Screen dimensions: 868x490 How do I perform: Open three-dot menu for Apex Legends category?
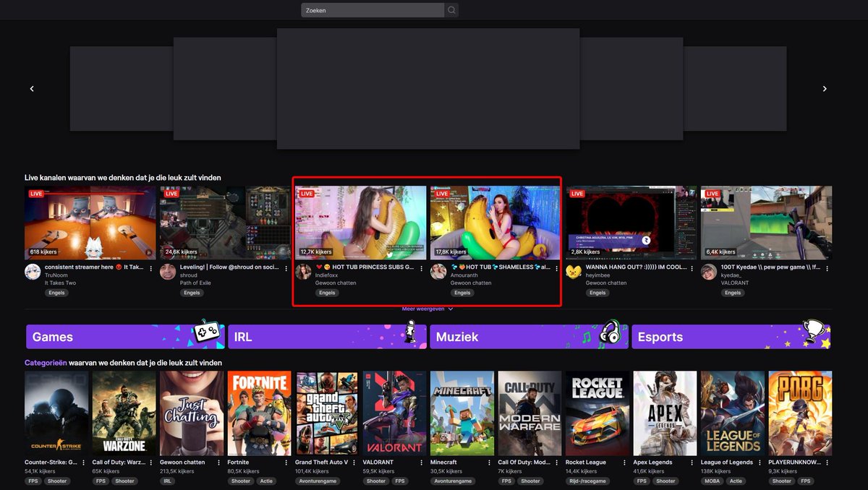point(692,463)
